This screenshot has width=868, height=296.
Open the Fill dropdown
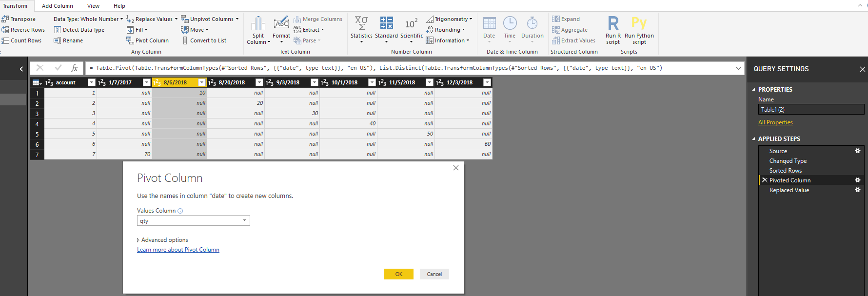[x=137, y=30]
